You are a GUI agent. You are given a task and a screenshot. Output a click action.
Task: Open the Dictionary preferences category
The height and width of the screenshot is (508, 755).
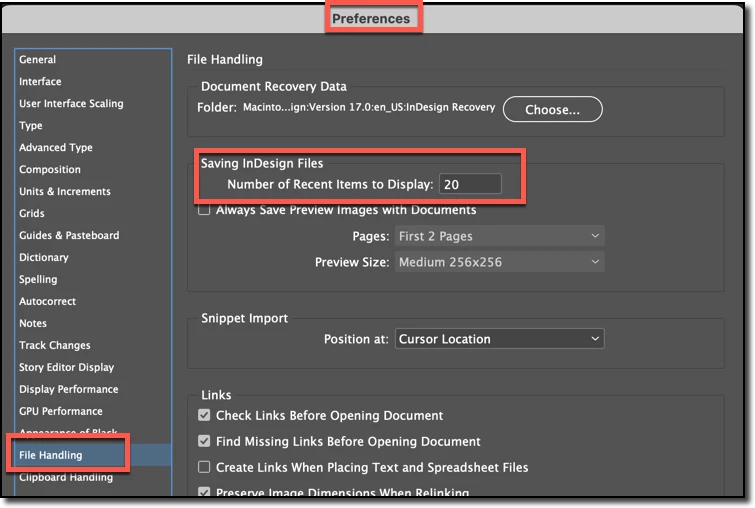tap(44, 257)
